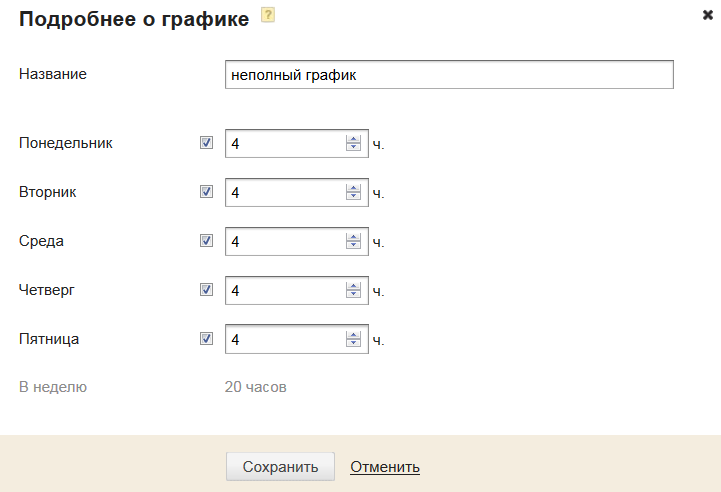Increase Понедельник hours with up arrow
The height and width of the screenshot is (492, 721).
tap(352, 139)
